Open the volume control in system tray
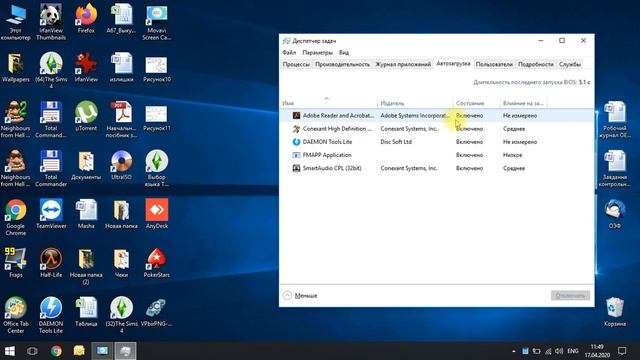Screen dimensions: 640x360 pos(559,351)
